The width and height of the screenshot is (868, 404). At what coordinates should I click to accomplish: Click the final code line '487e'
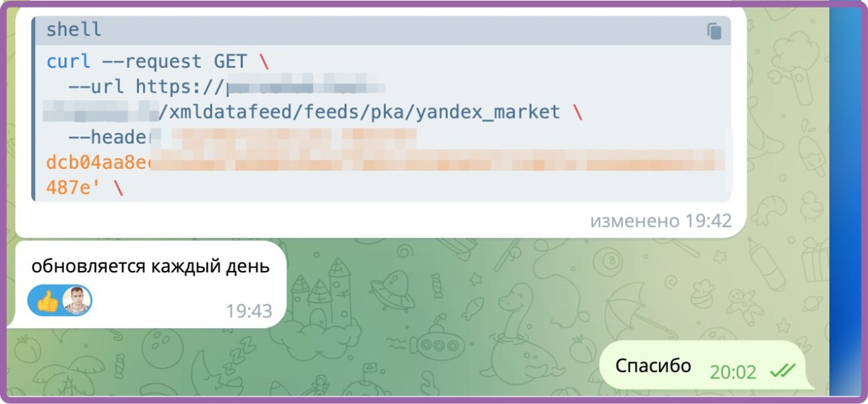[x=85, y=187]
